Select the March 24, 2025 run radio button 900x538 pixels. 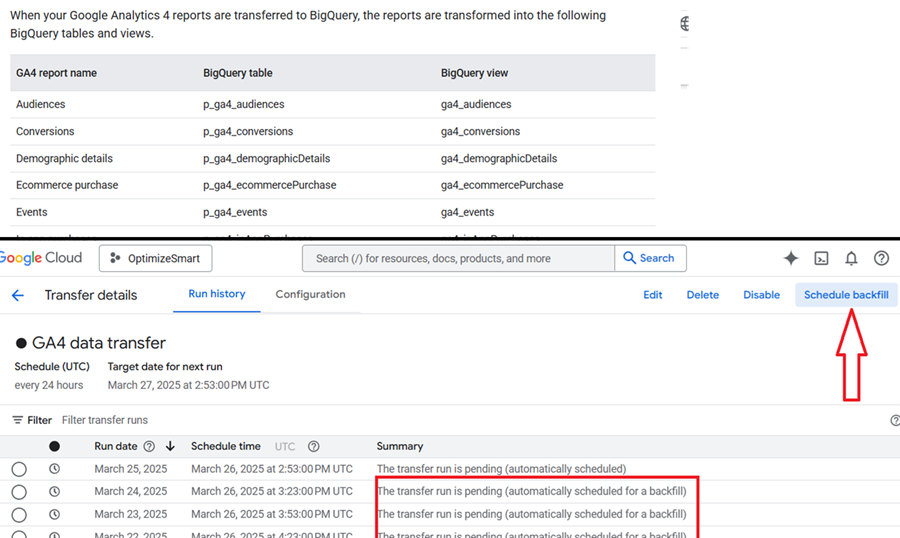coord(19,492)
